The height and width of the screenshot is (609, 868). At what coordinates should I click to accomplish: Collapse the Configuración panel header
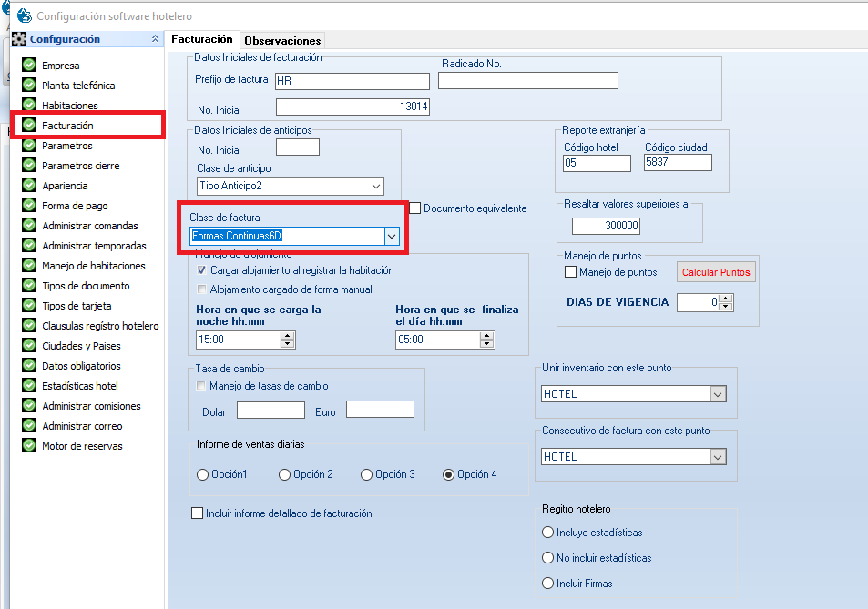[155, 39]
